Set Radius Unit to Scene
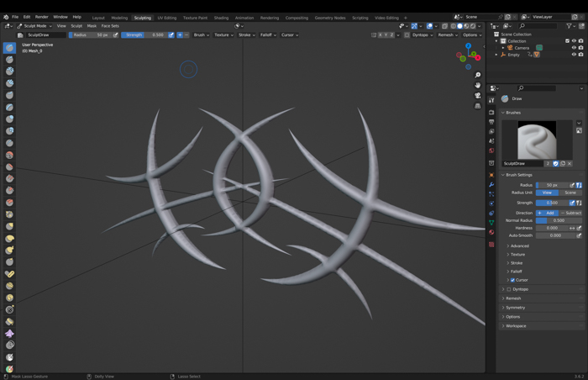Screen dimensions: 588x380 570,193
